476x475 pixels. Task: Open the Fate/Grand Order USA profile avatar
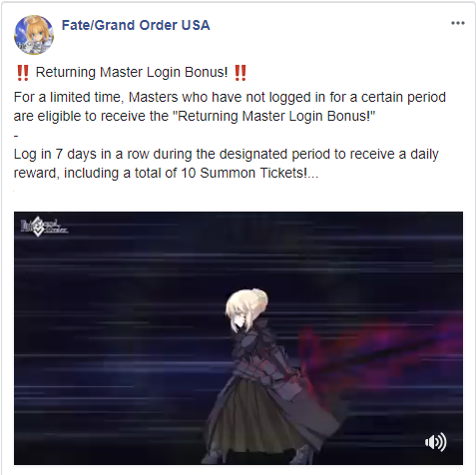point(34,35)
